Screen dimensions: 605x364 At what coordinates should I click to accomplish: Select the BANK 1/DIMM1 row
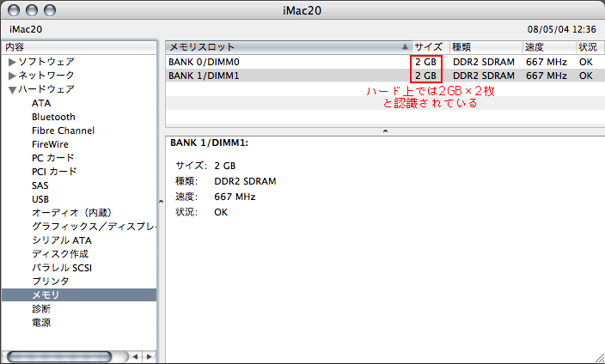(385, 76)
